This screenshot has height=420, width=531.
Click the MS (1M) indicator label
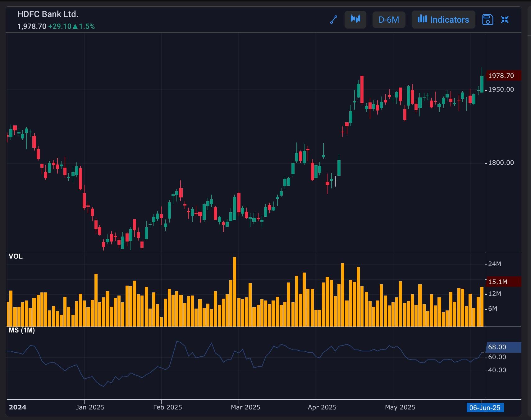click(x=22, y=330)
